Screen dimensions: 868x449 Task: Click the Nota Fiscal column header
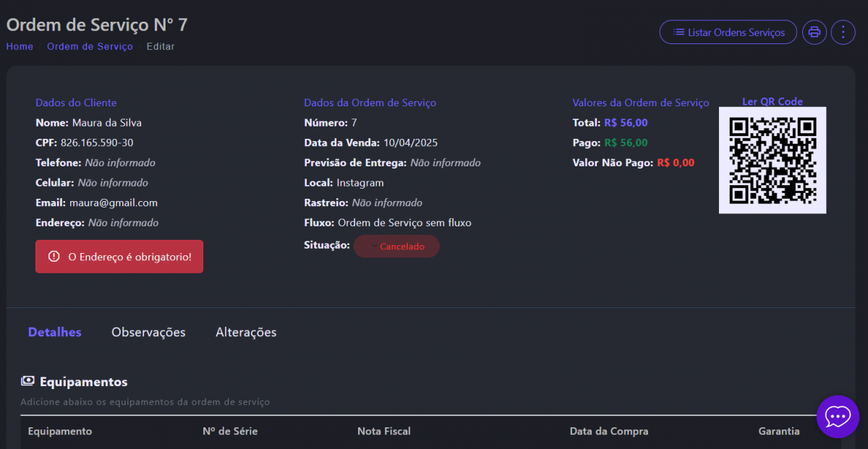point(384,431)
